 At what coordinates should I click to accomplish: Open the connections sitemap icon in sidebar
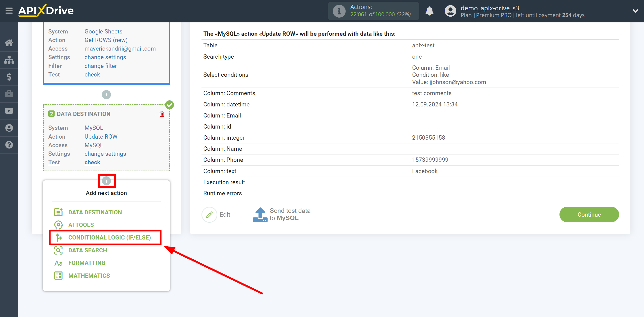click(9, 60)
